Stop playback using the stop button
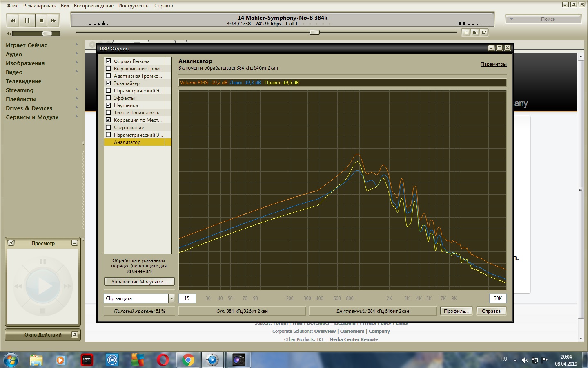588x368 pixels. (41, 20)
